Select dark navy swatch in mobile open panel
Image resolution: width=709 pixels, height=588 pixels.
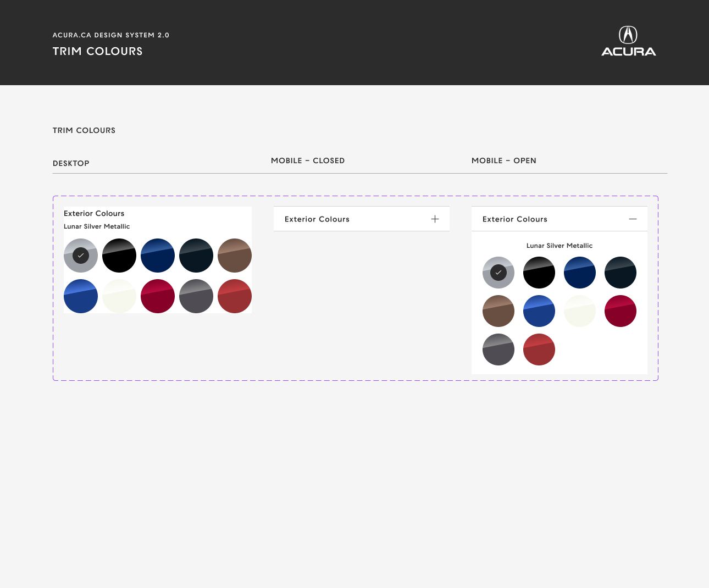pos(580,273)
